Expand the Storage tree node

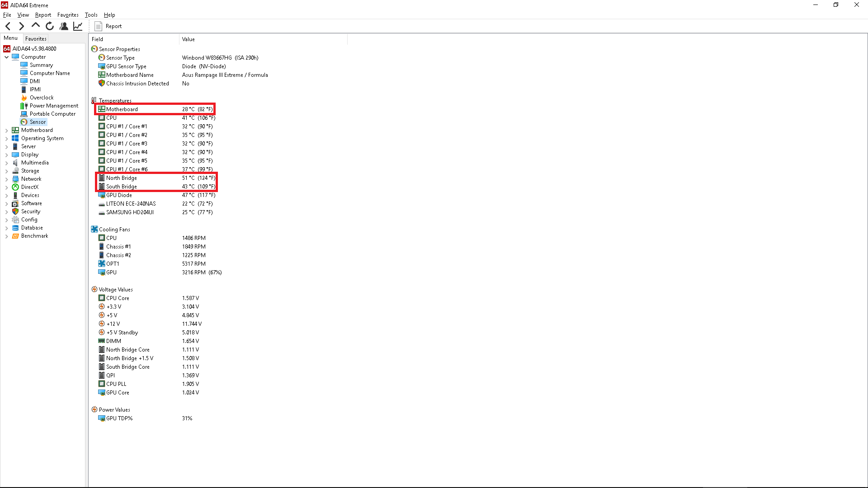coord(7,171)
